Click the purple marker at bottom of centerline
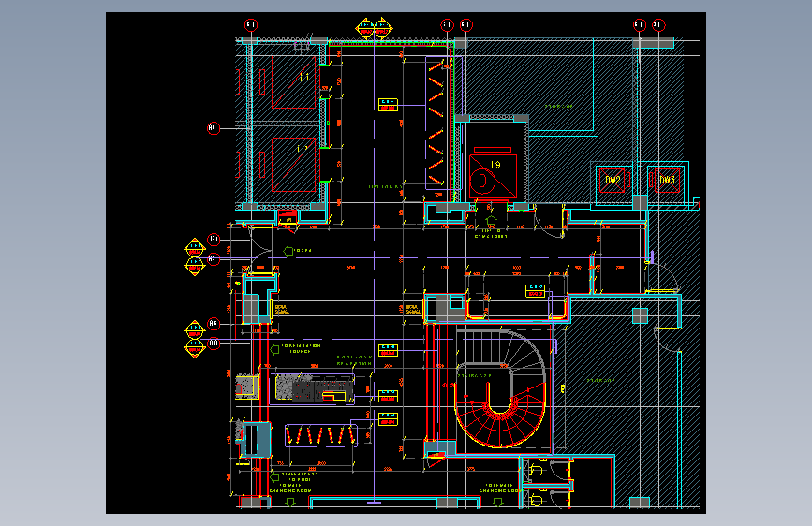 click(374, 503)
